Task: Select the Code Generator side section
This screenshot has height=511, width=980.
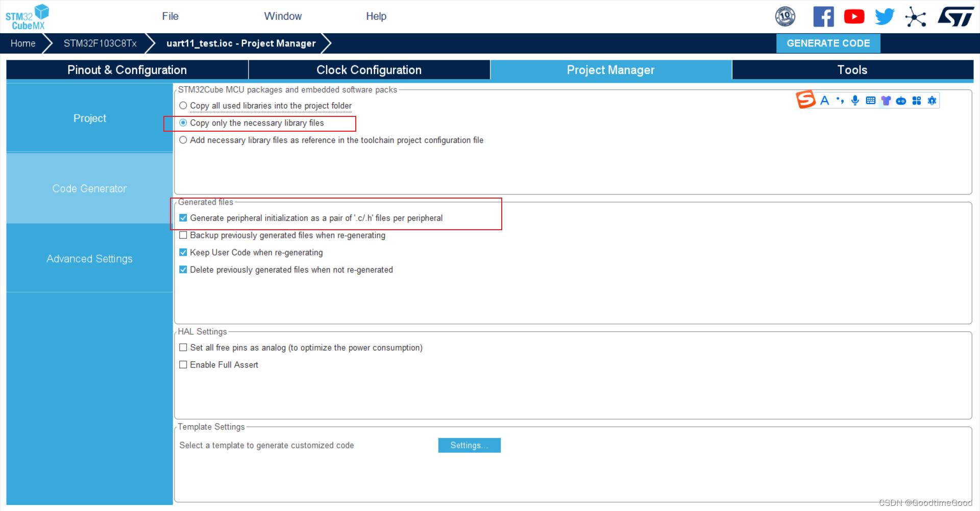Action: (90, 188)
